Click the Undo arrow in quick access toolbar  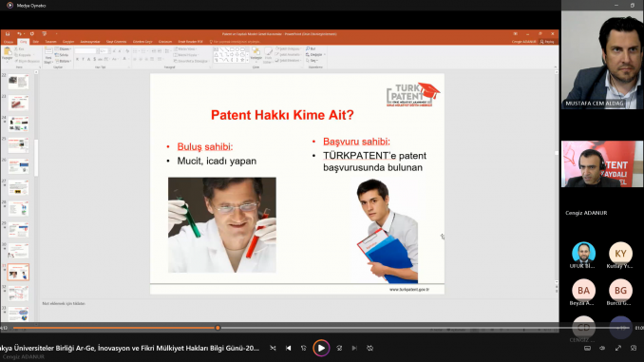click(19, 33)
